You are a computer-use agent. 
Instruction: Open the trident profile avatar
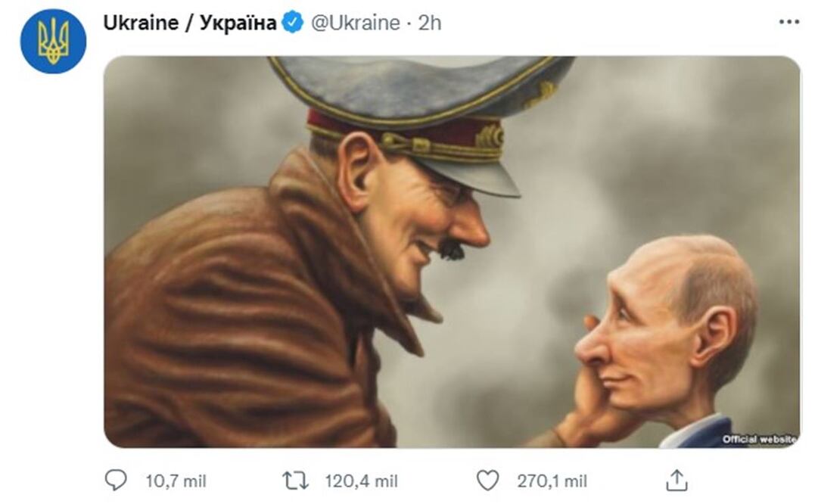click(x=53, y=41)
